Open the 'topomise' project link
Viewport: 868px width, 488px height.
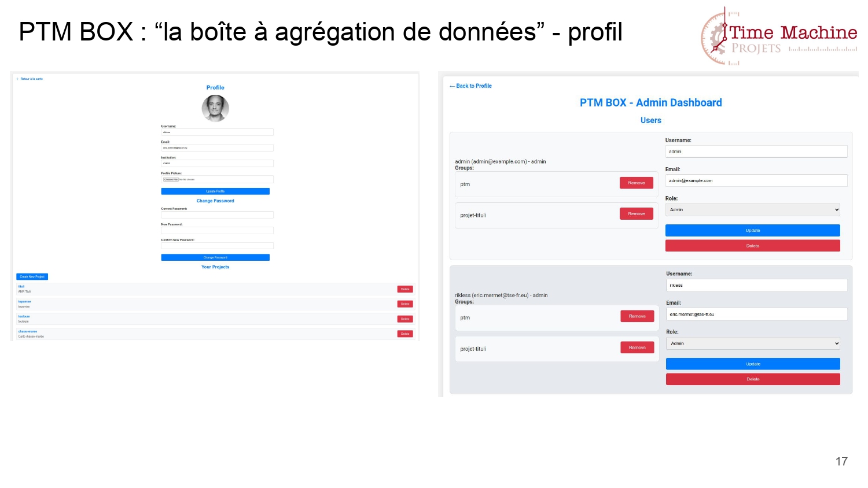pyautogui.click(x=24, y=302)
